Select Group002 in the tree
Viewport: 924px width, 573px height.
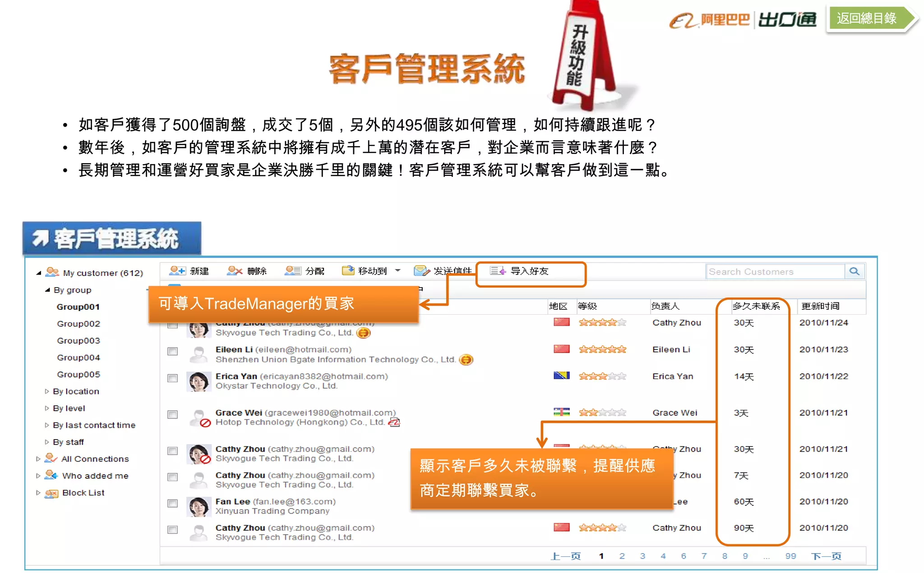click(79, 324)
